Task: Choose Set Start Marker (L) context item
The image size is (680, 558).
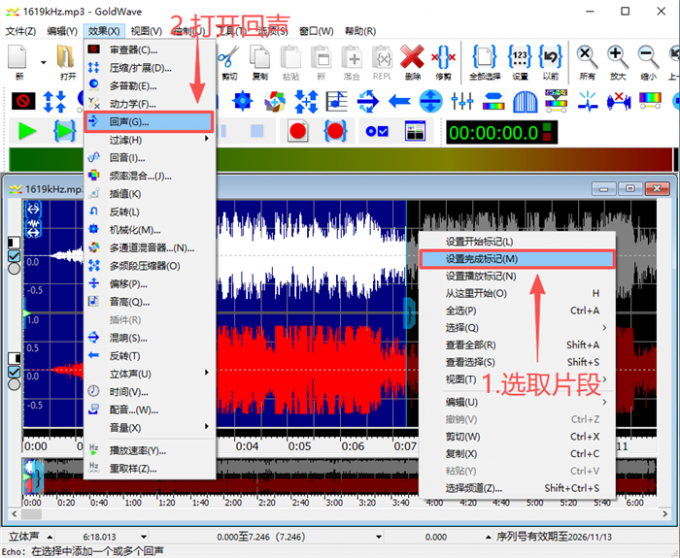Action: tap(517, 241)
